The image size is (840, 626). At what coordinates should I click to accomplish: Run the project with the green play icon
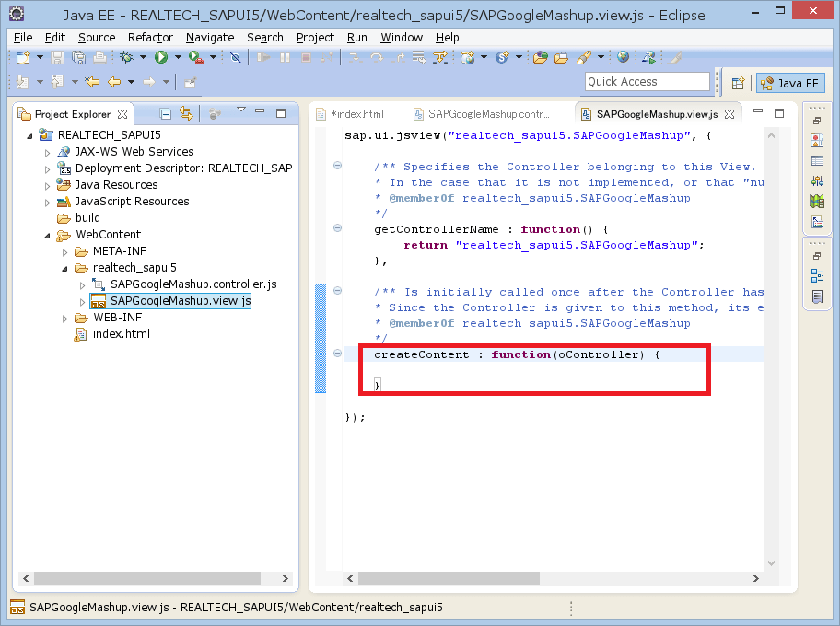[160, 57]
